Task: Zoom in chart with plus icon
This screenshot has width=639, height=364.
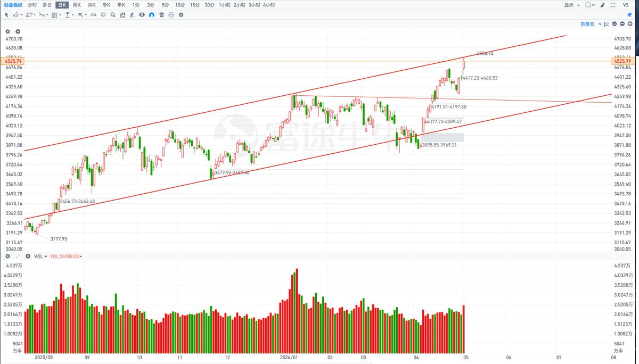Action: [x=630, y=24]
